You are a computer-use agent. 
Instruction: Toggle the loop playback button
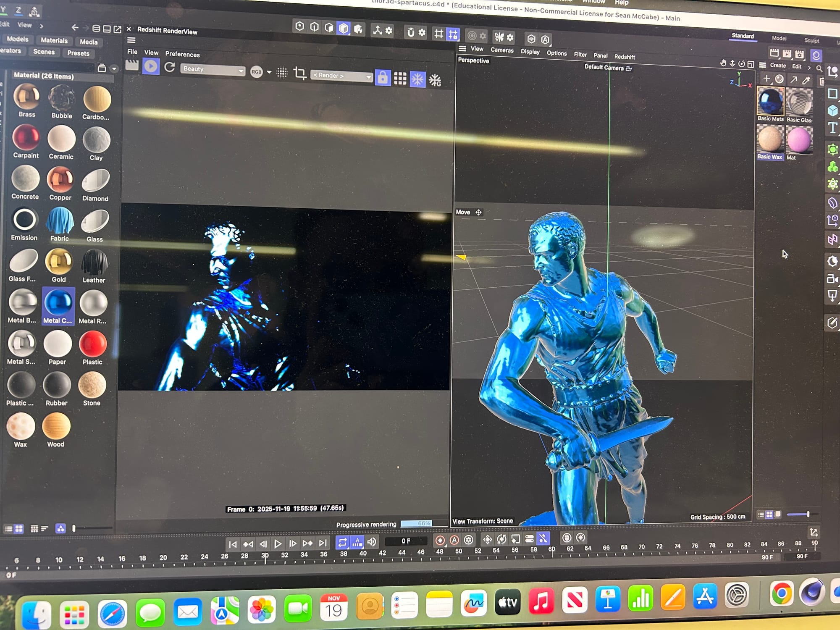click(x=342, y=542)
